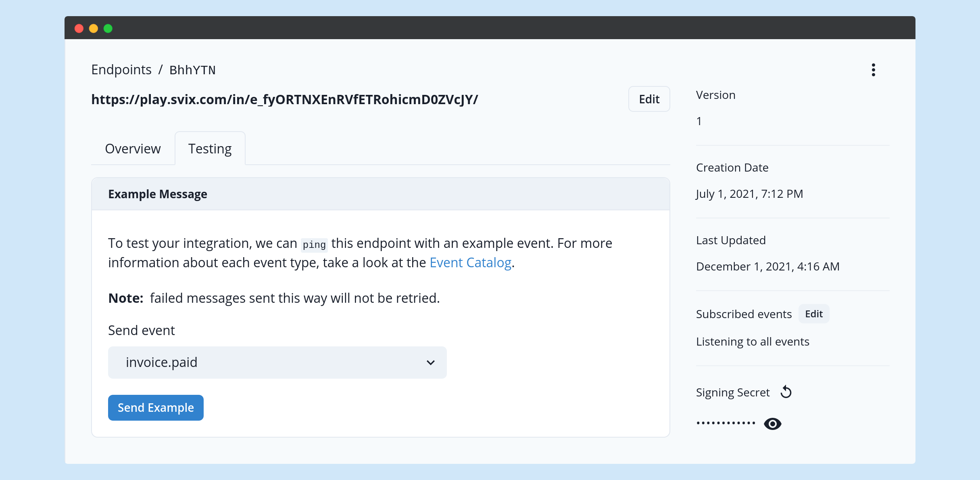The width and height of the screenshot is (980, 480).
Task: Navigate back to Endpoints via breadcrumb
Action: pyautogui.click(x=121, y=69)
